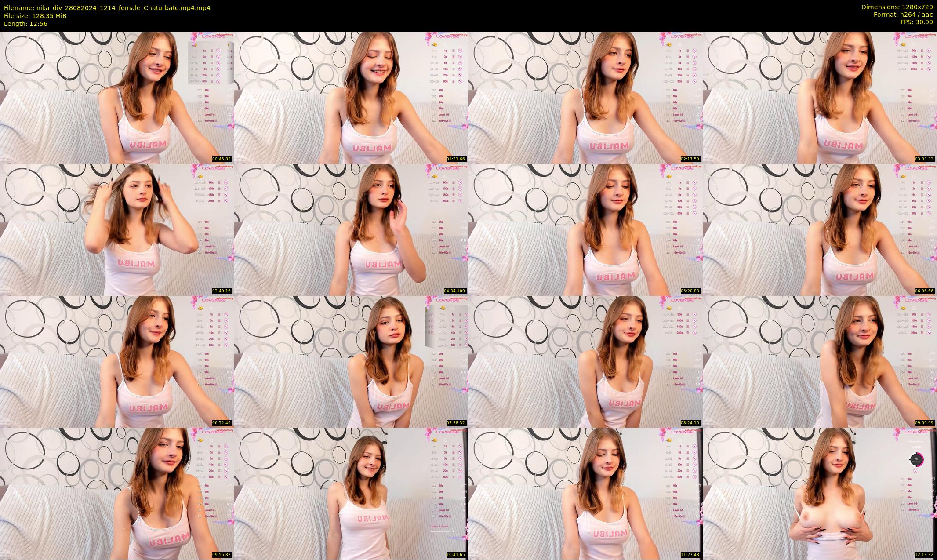The width and height of the screenshot is (937, 560).
Task: Open the thumbnail timestamped 02:17.50
Action: click(585, 98)
